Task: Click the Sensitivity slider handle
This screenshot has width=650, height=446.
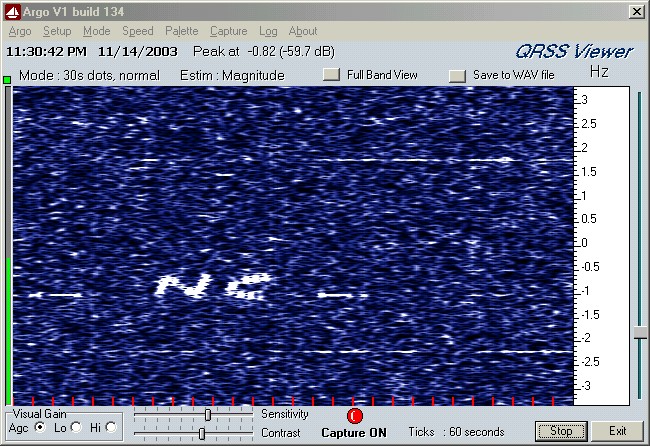Action: [x=208, y=414]
